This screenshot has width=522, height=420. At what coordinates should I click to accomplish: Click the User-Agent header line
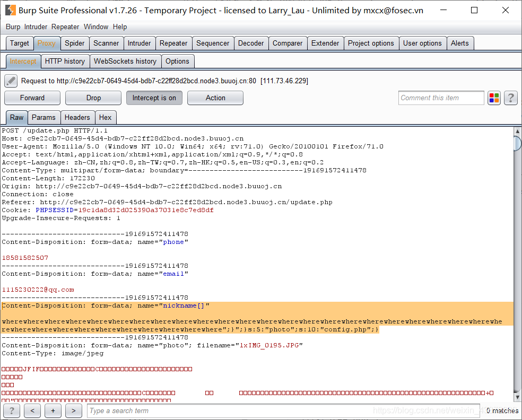(193, 146)
